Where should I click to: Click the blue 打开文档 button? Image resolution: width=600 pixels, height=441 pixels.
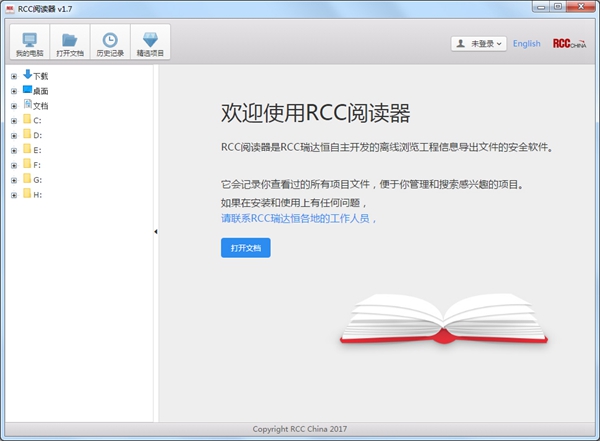(245, 247)
